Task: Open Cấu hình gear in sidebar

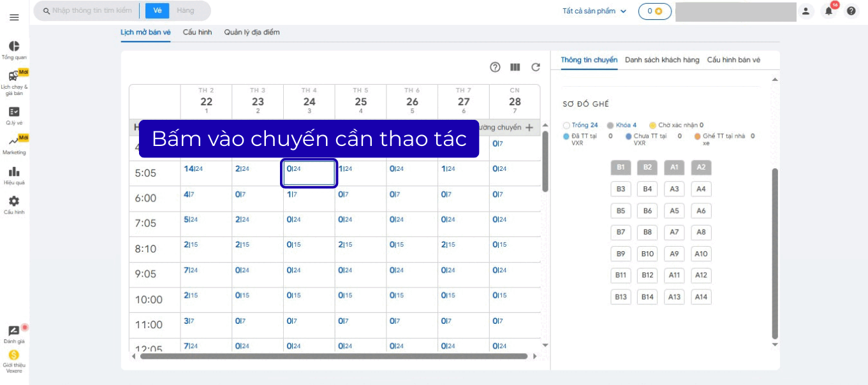Action: pos(14,204)
